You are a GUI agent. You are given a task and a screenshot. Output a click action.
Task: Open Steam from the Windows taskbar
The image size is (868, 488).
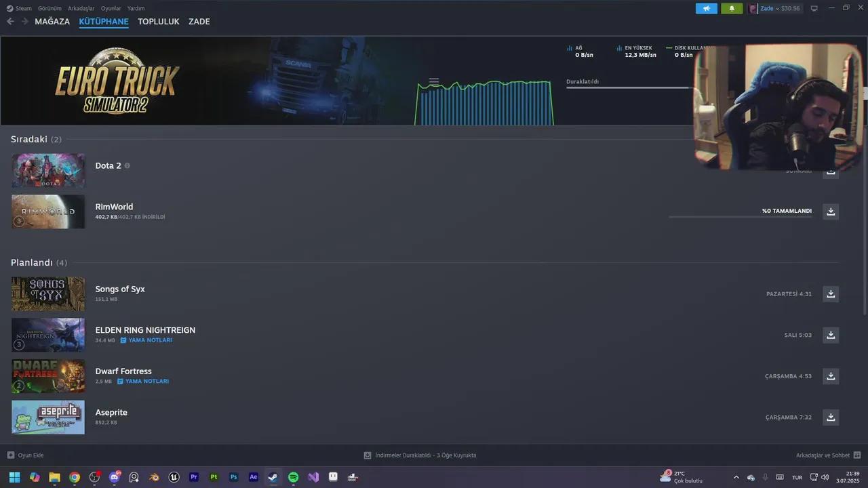coord(273,477)
